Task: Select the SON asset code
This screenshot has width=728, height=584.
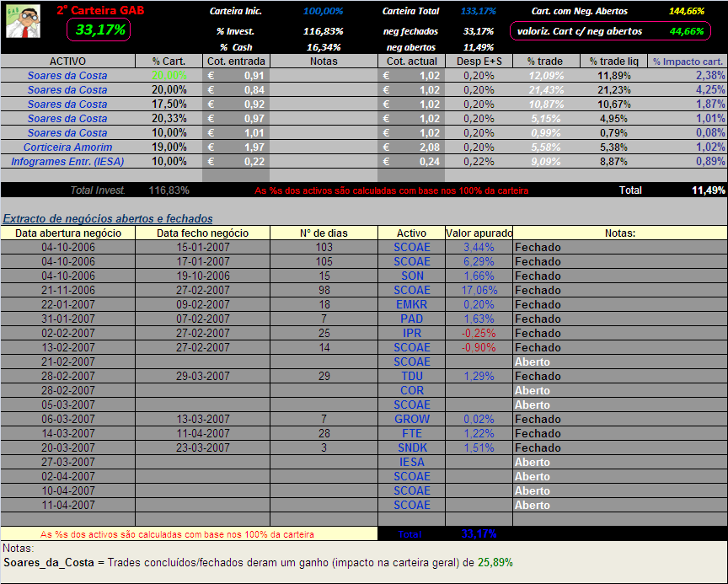Action: coord(412,276)
